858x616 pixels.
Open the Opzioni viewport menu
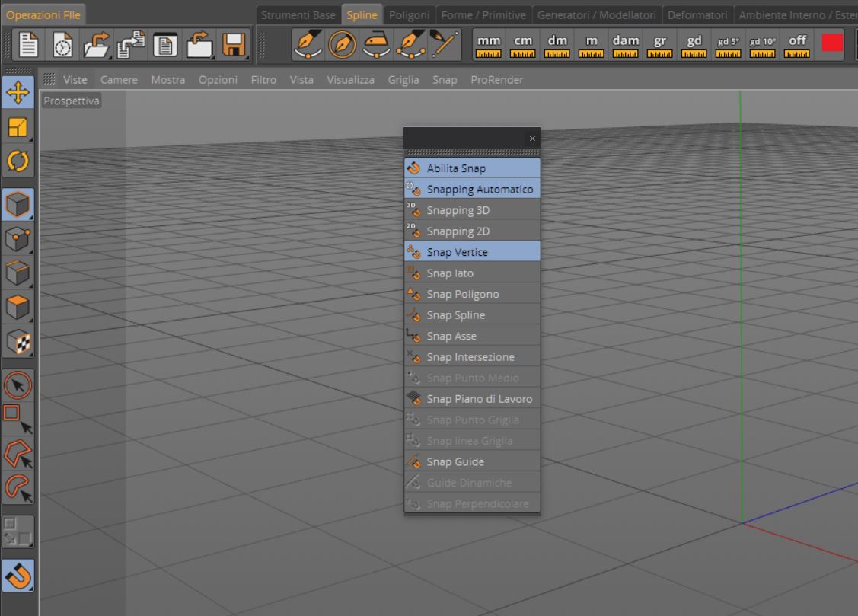coord(218,80)
